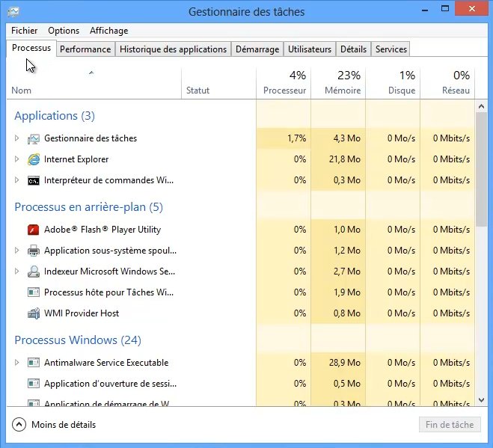Expand the Antimalware Service Executable entry
This screenshot has width=493, height=448.
17,363
